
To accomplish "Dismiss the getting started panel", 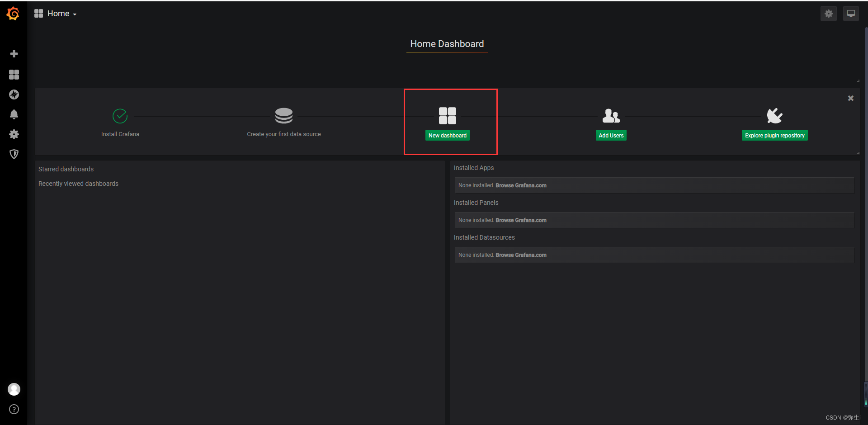I will tap(851, 98).
